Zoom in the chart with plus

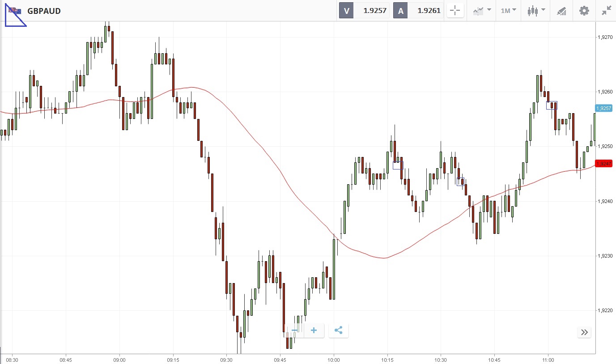coord(314,330)
